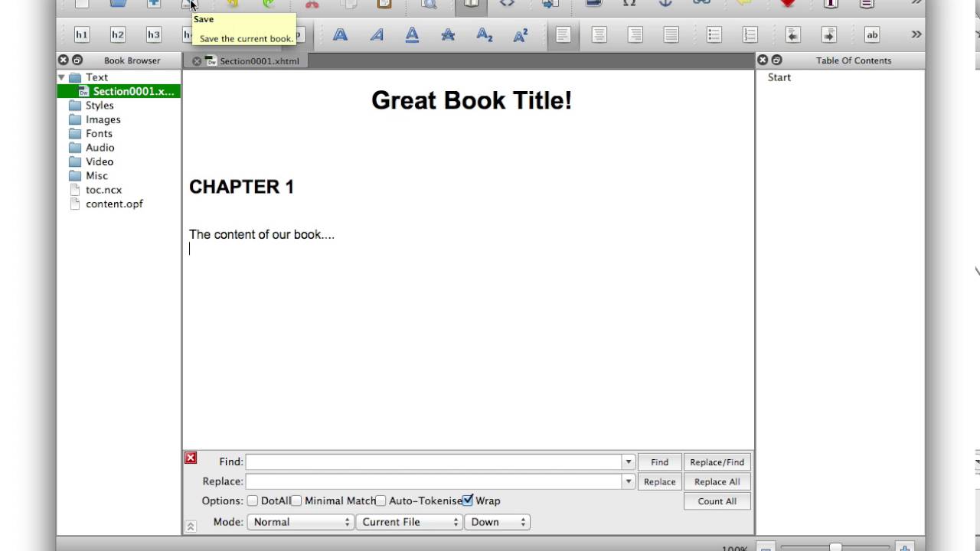Cut selection with scissors icon
This screenshot has height=551, width=980.
pos(312,4)
